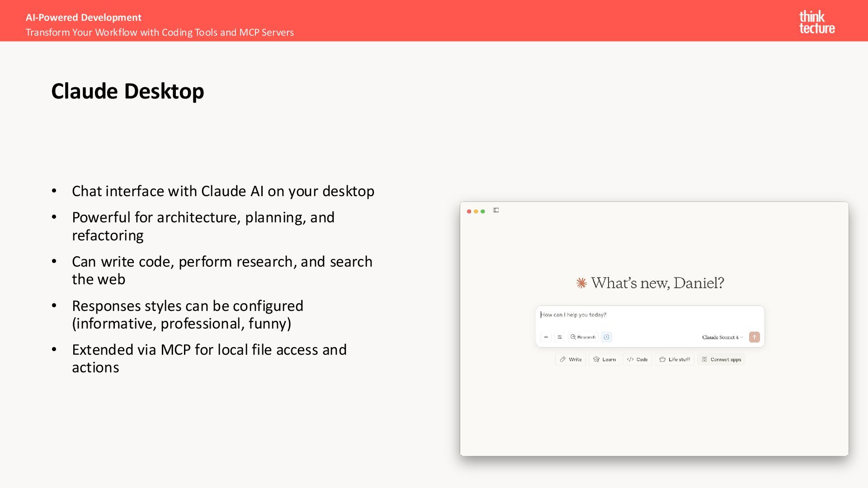Viewport: 868px width, 488px height.
Task: Click the plus attachment icon in chat box
Action: (x=546, y=337)
